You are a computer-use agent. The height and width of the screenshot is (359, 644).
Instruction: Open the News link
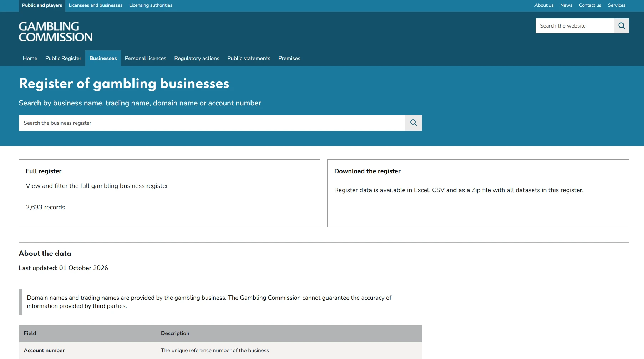(x=566, y=5)
